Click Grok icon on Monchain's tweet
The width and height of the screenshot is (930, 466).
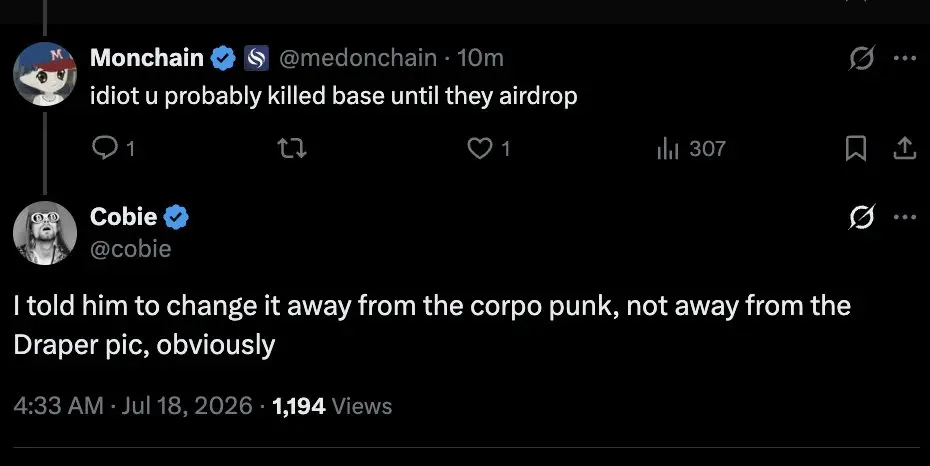tap(862, 58)
